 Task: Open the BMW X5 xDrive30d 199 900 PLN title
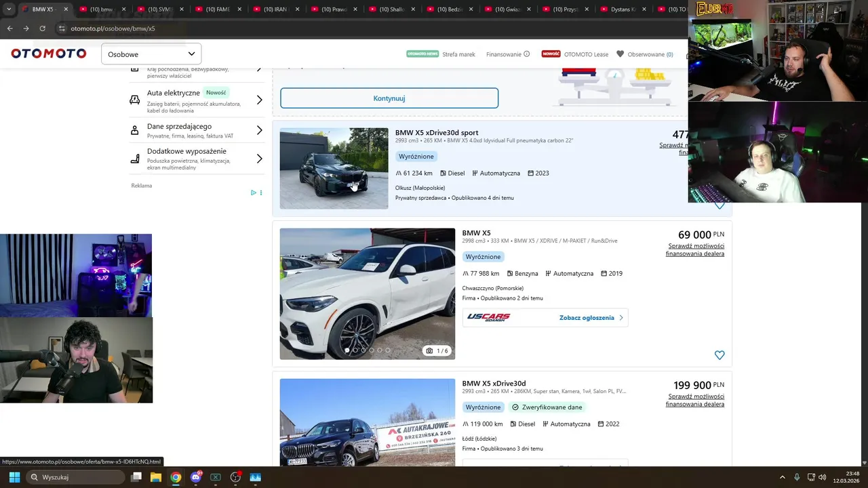(x=494, y=384)
